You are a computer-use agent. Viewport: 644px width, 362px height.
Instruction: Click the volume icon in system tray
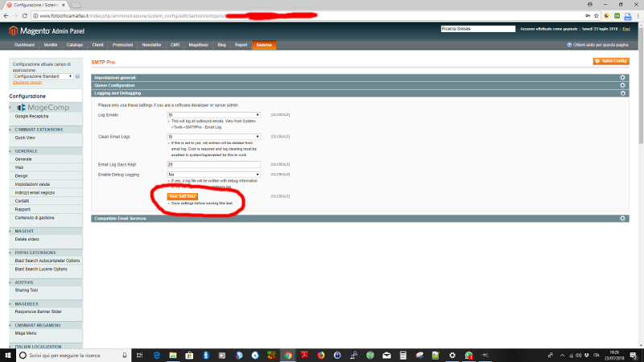(x=578, y=356)
